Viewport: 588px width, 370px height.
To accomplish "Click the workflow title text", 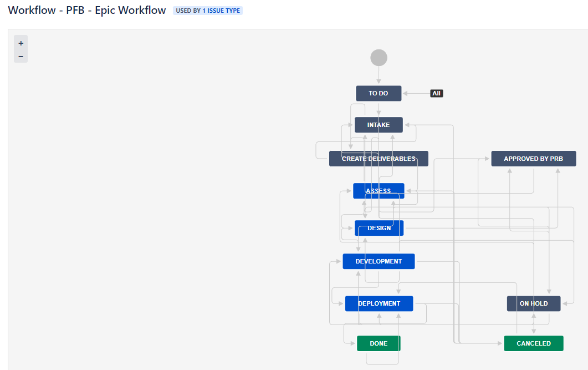I will point(87,10).
